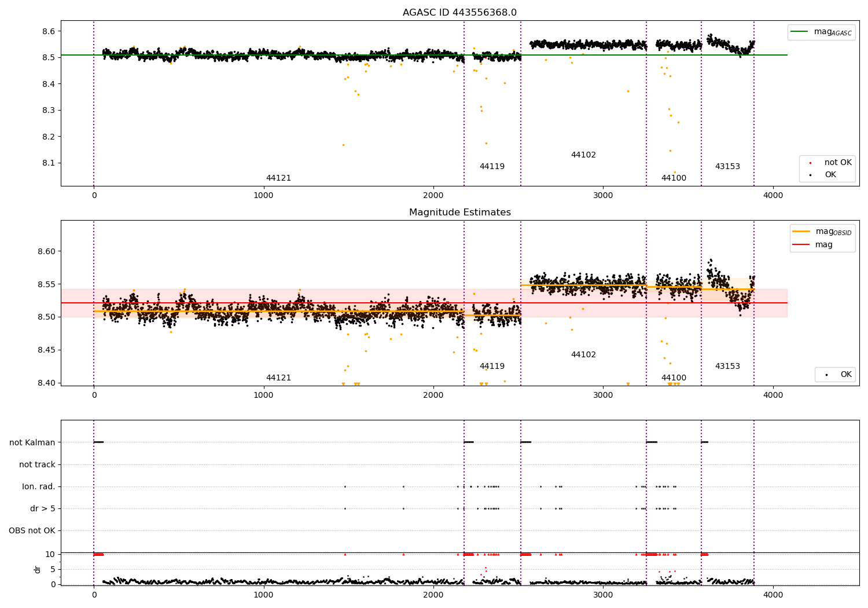Click x-tick 3000 under the top plot
The height and width of the screenshot is (608, 868).
[x=603, y=195]
